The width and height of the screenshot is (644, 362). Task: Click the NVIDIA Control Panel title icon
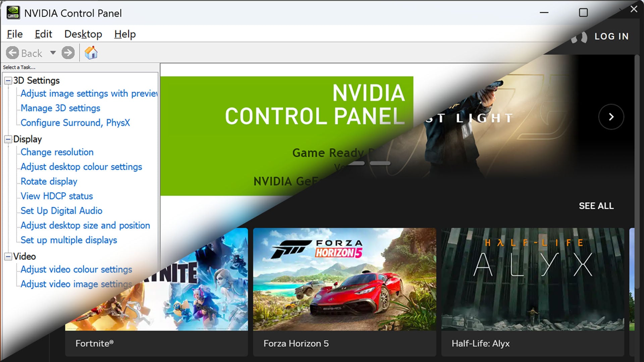point(13,13)
